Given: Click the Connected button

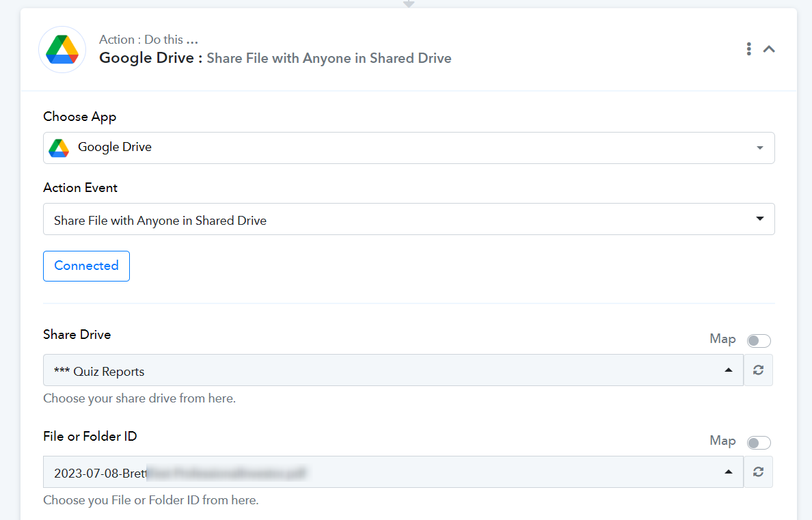Looking at the screenshot, I should point(87,266).
